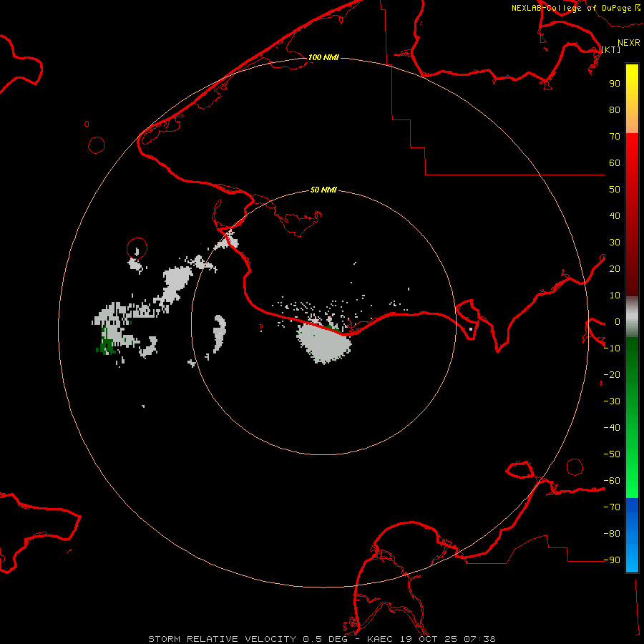
Task: Click the 19 OCT 25 date text
Action: tap(429, 639)
